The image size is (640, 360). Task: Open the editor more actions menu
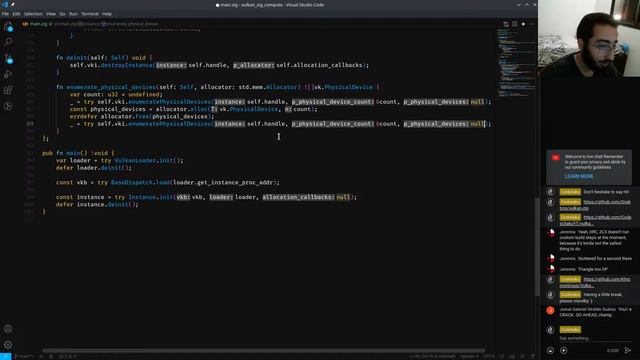point(532,24)
